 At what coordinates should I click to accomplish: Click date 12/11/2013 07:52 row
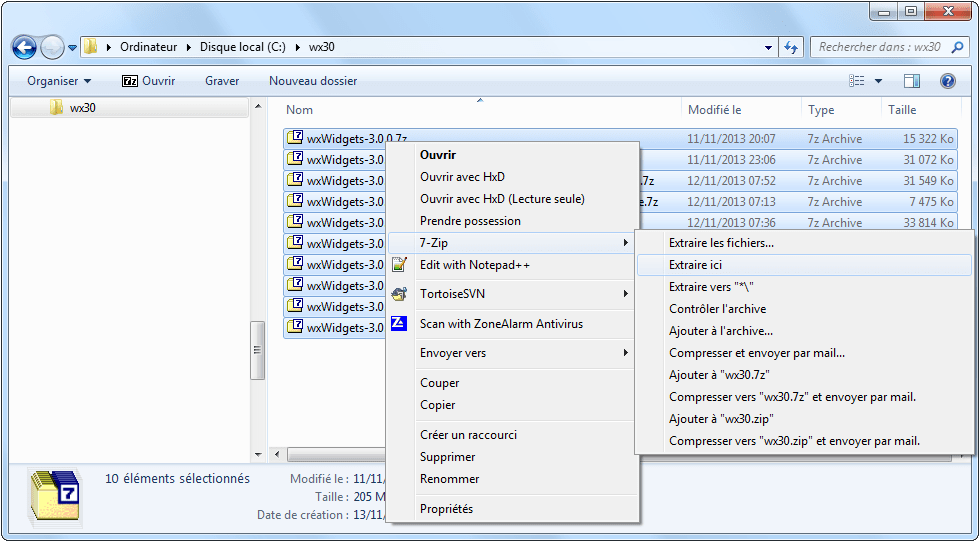(731, 181)
